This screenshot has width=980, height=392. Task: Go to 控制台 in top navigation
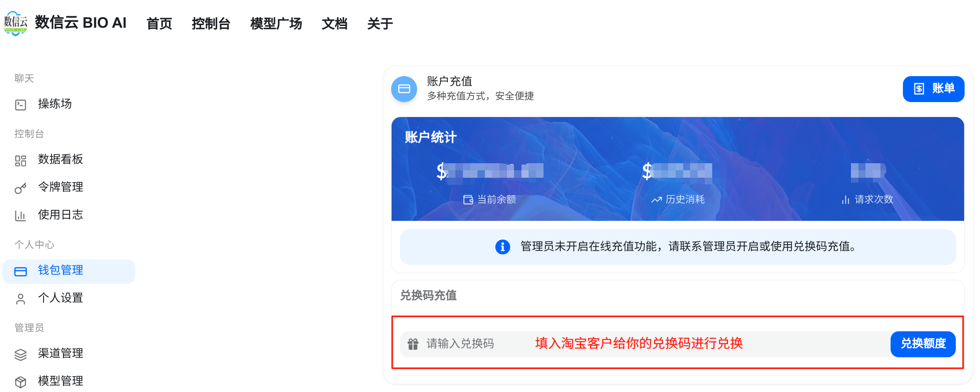[211, 23]
